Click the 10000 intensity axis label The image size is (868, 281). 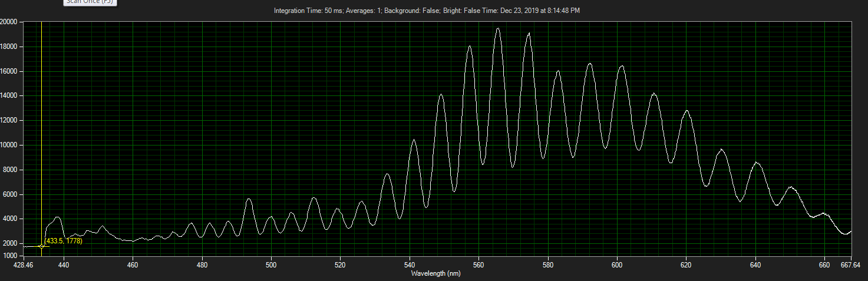(9, 145)
